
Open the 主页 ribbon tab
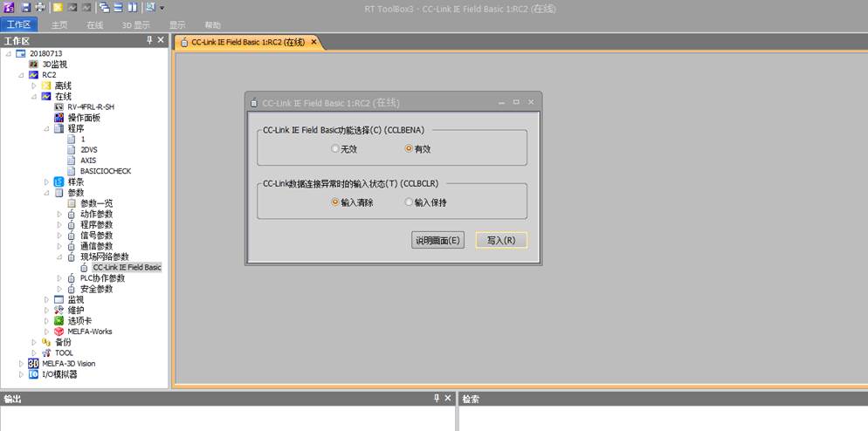pyautogui.click(x=59, y=25)
